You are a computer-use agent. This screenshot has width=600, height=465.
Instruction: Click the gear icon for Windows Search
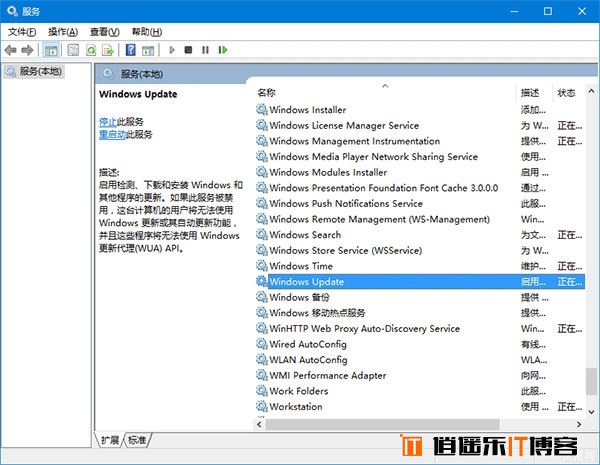click(262, 235)
